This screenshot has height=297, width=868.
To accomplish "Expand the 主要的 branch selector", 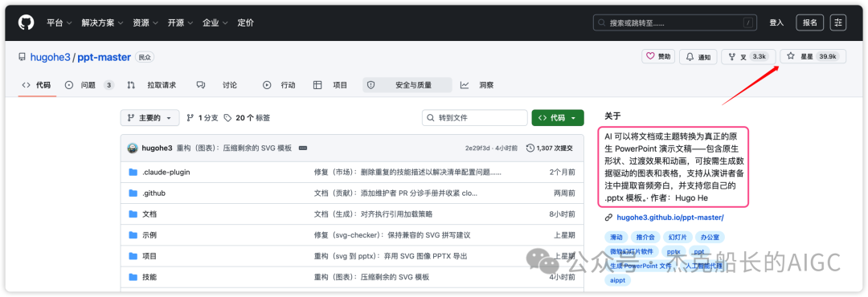I will click(149, 118).
